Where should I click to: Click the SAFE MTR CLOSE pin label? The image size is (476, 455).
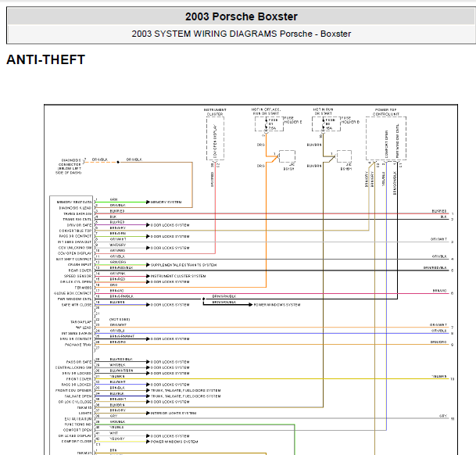77,305
